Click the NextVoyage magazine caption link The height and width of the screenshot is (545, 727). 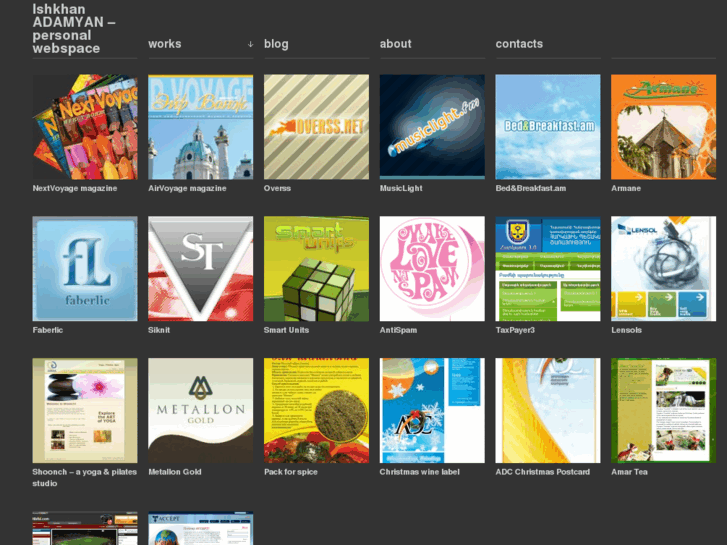click(x=75, y=188)
